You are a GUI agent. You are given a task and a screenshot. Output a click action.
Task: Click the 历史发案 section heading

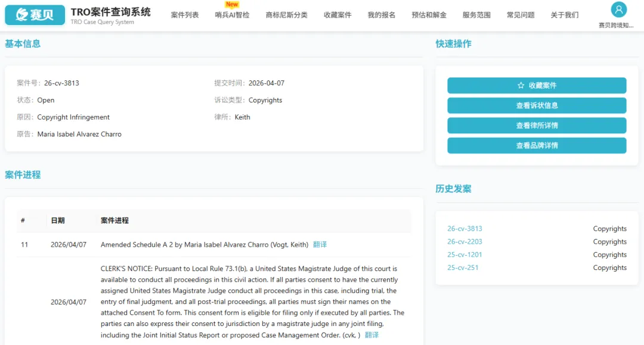453,189
